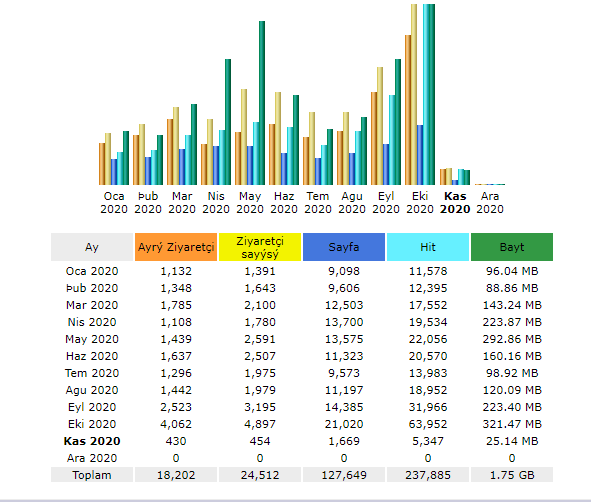Click the total visits 24,512

pyautogui.click(x=260, y=475)
